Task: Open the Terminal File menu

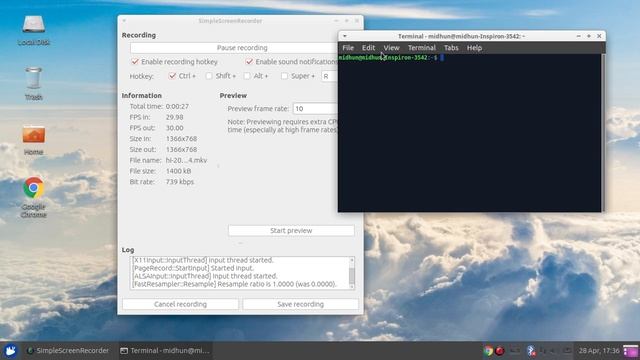Action: tap(348, 48)
